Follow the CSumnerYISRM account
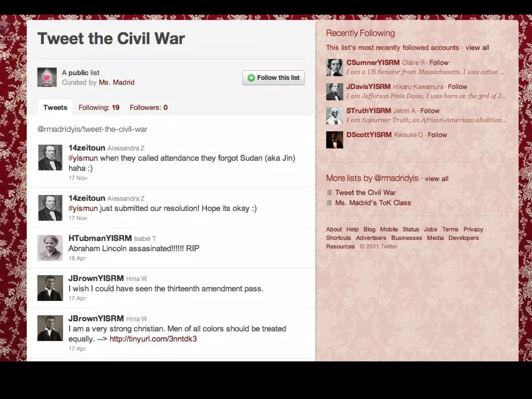Image resolution: width=532 pixels, height=399 pixels. (439, 63)
